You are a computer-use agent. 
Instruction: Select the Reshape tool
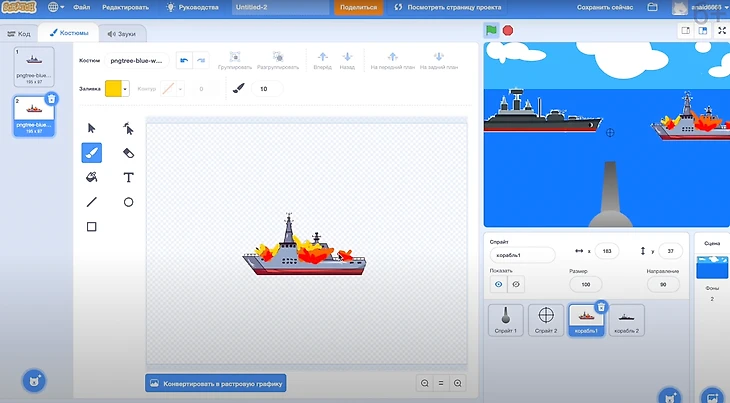(128, 127)
